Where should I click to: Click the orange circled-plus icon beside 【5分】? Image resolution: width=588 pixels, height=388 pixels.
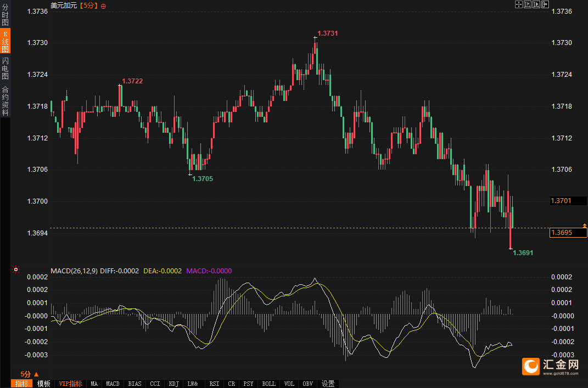click(x=104, y=5)
